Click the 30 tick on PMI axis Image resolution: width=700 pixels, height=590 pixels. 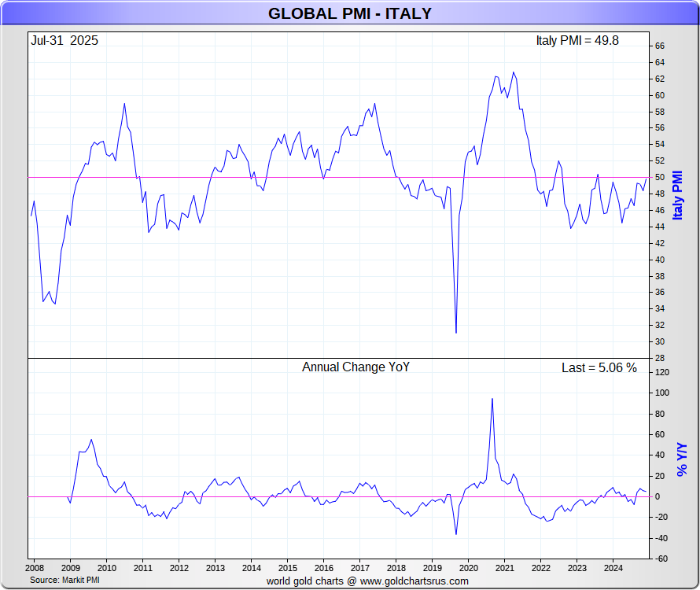(x=660, y=341)
